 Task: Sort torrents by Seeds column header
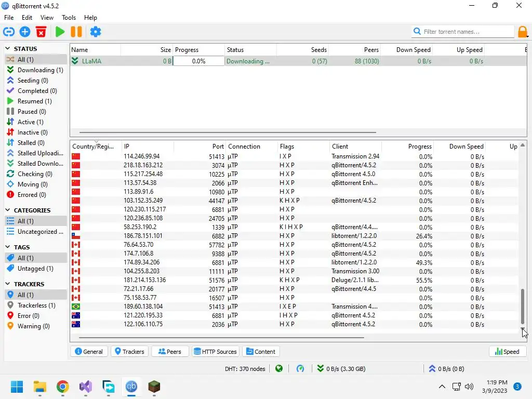[302, 50]
